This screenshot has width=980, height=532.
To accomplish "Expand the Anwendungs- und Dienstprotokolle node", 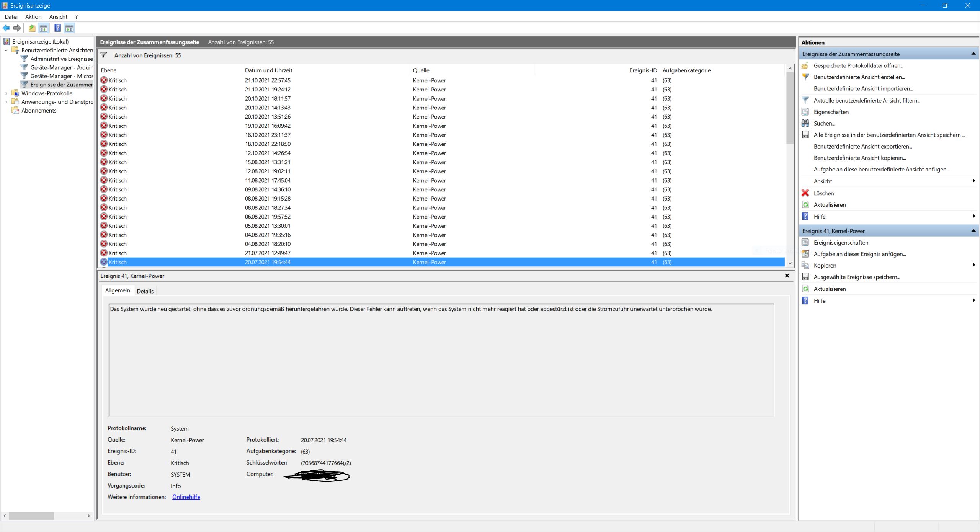I will click(x=6, y=102).
